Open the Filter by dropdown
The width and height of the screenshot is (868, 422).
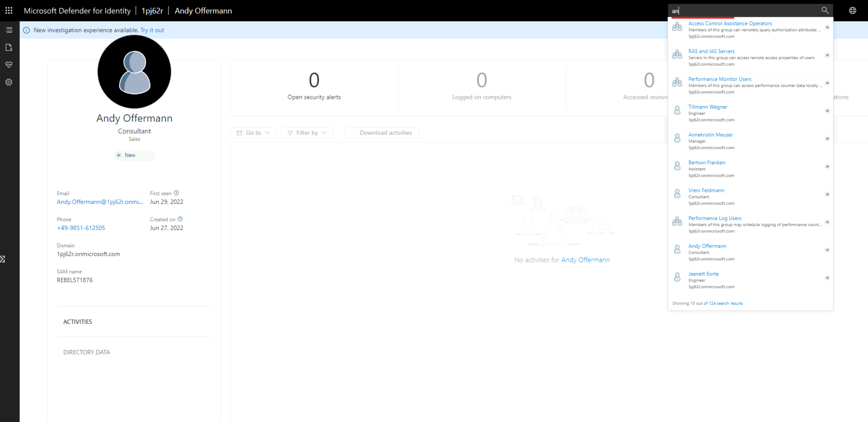(x=307, y=132)
